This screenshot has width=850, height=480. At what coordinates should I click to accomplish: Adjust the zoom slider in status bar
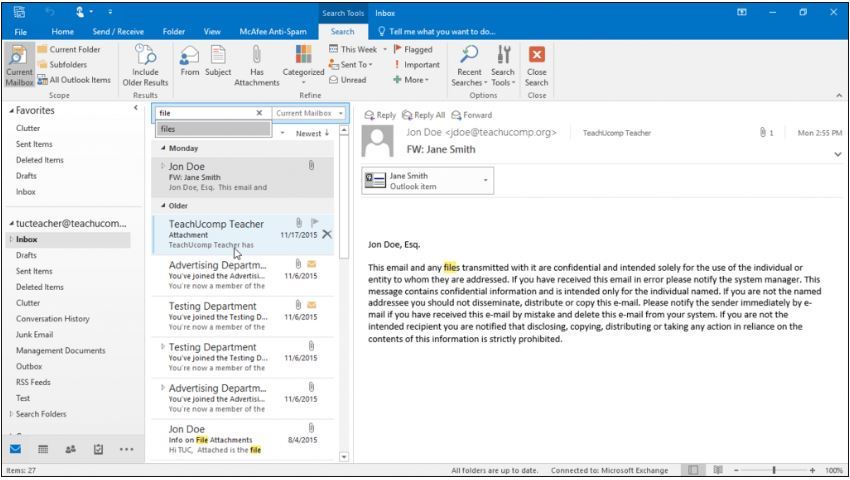(x=774, y=470)
